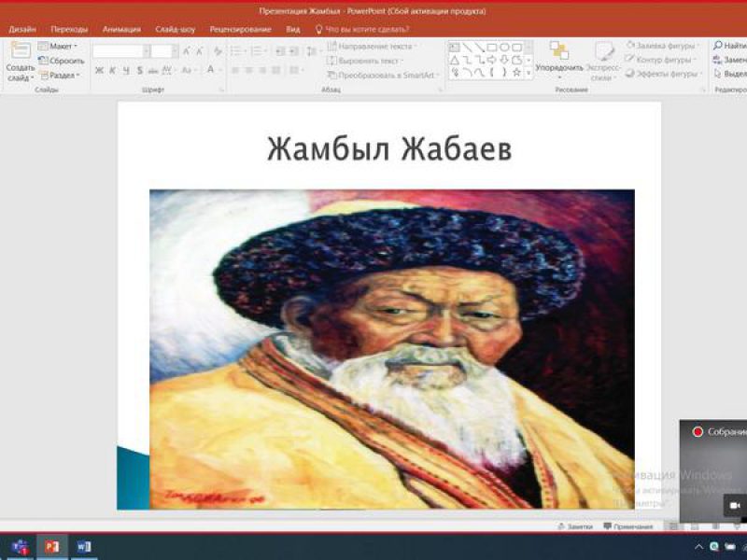Image resolution: width=747 pixels, height=560 pixels.
Task: Open the font size dropdown arrow
Action: pos(175,51)
